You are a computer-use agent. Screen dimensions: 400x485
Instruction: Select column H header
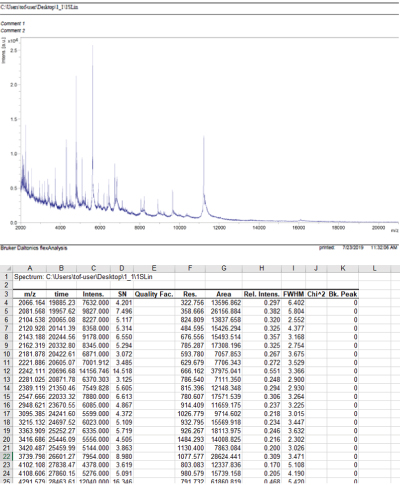pyautogui.click(x=262, y=269)
